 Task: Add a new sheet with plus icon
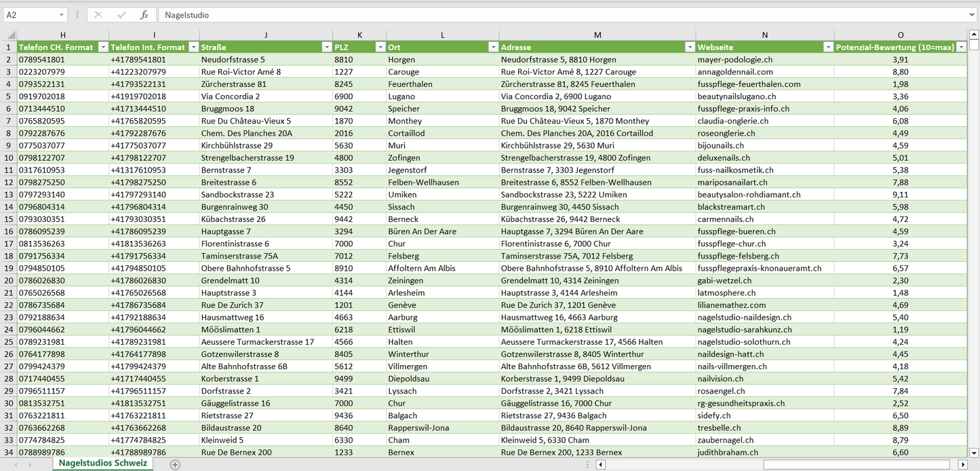175,464
